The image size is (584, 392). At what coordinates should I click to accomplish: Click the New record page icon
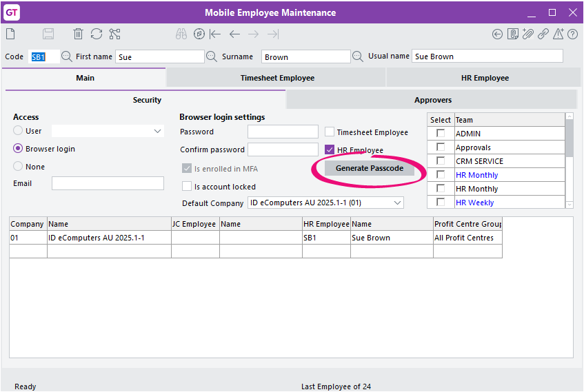coord(10,34)
